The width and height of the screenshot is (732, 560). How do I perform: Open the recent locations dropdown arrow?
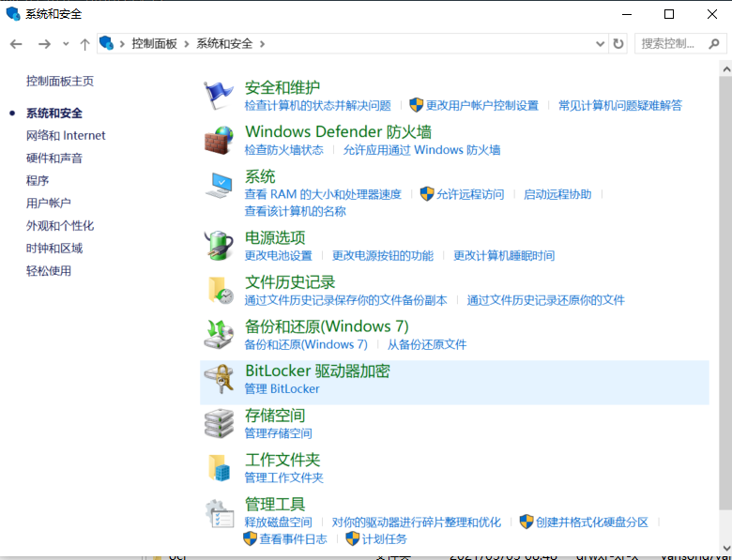66,44
